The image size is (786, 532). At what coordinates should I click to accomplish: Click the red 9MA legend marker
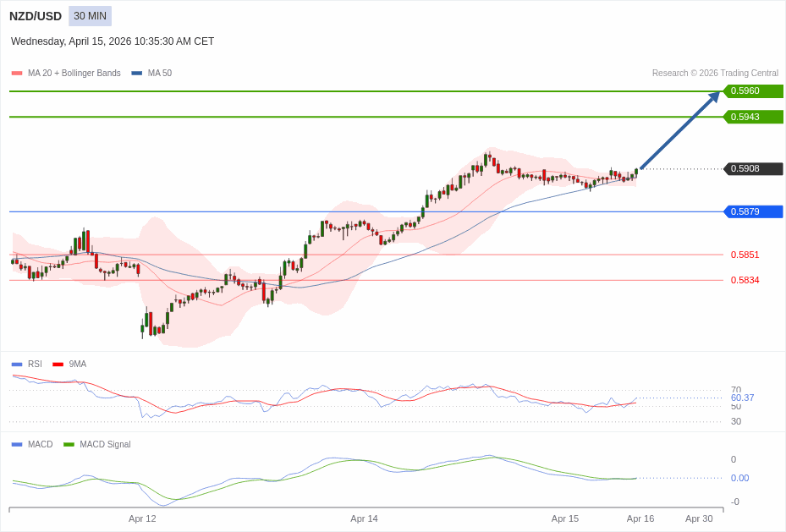[x=58, y=365]
